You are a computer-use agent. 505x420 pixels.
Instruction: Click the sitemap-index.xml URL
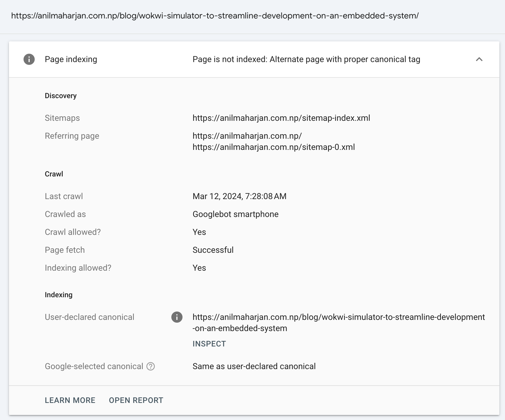pos(281,118)
